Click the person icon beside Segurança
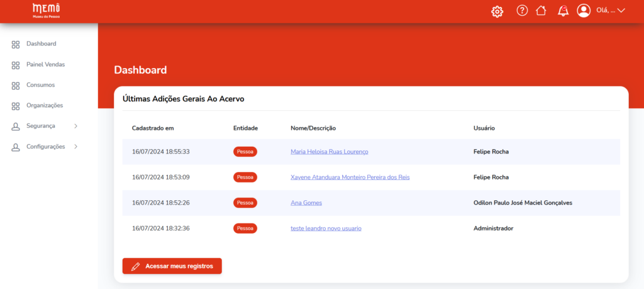 pyautogui.click(x=16, y=127)
